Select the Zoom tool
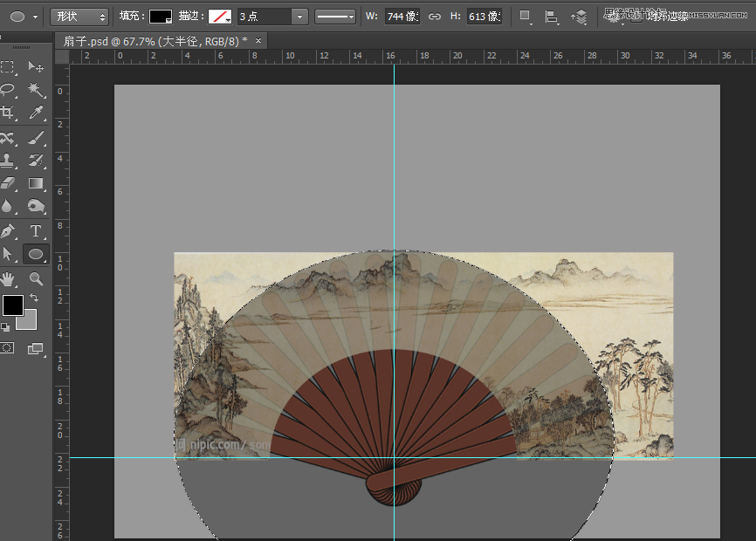This screenshot has width=756, height=541. pos(35,277)
